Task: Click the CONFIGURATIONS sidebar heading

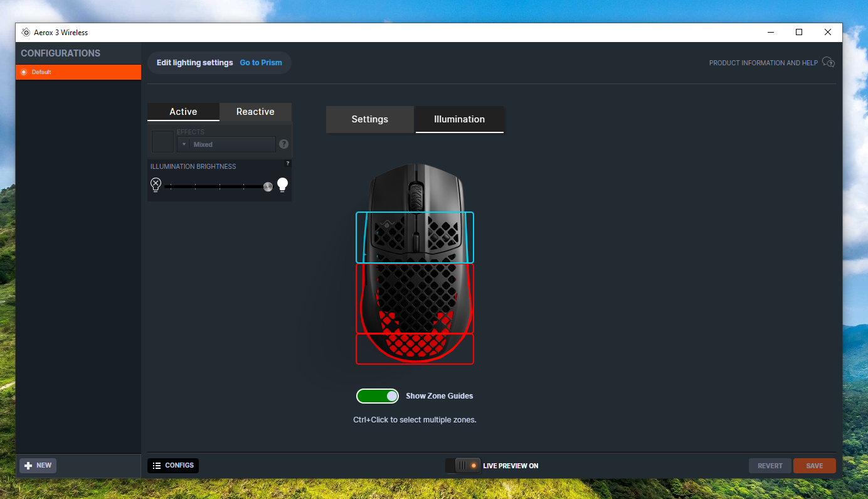Action: click(x=61, y=53)
